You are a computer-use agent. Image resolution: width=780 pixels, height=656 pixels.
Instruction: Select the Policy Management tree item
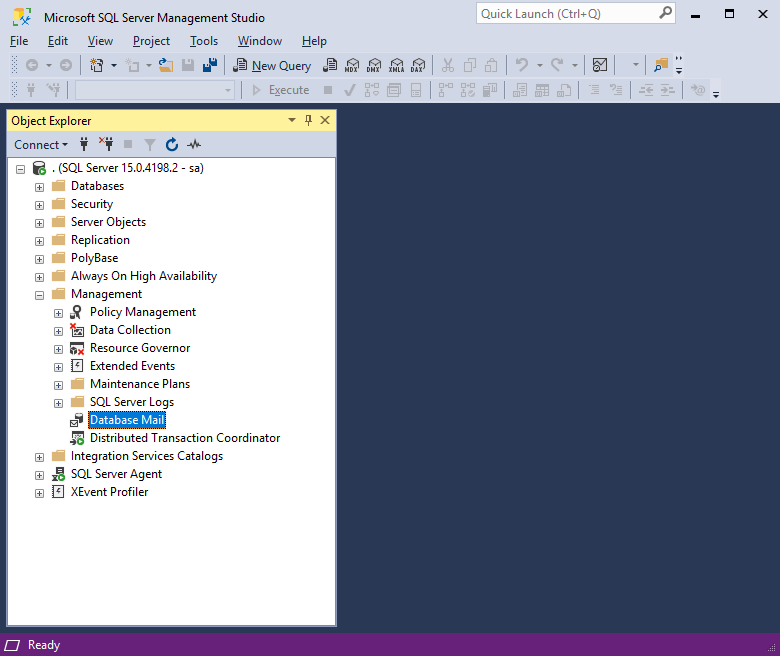pos(143,312)
